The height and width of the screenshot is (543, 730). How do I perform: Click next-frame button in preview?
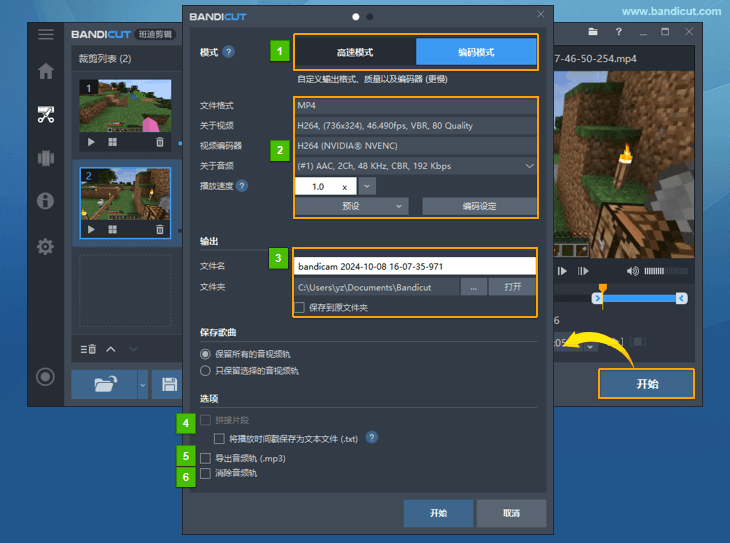(583, 271)
